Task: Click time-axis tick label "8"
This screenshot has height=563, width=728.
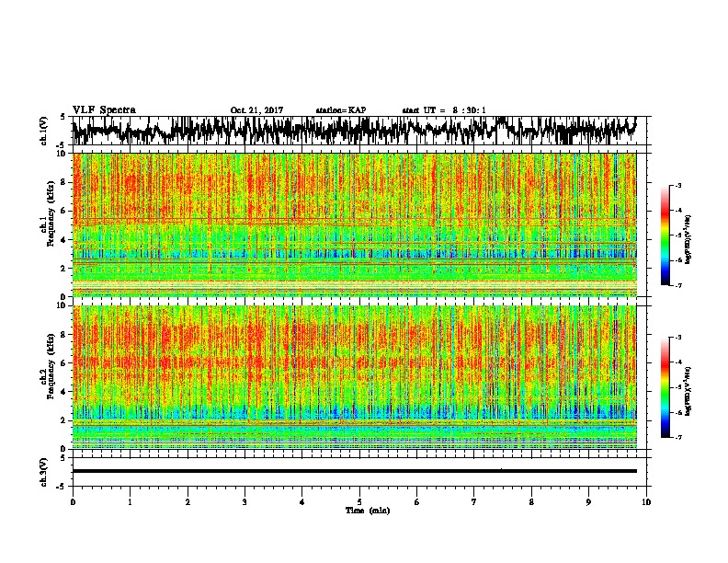Action: tap(531, 502)
